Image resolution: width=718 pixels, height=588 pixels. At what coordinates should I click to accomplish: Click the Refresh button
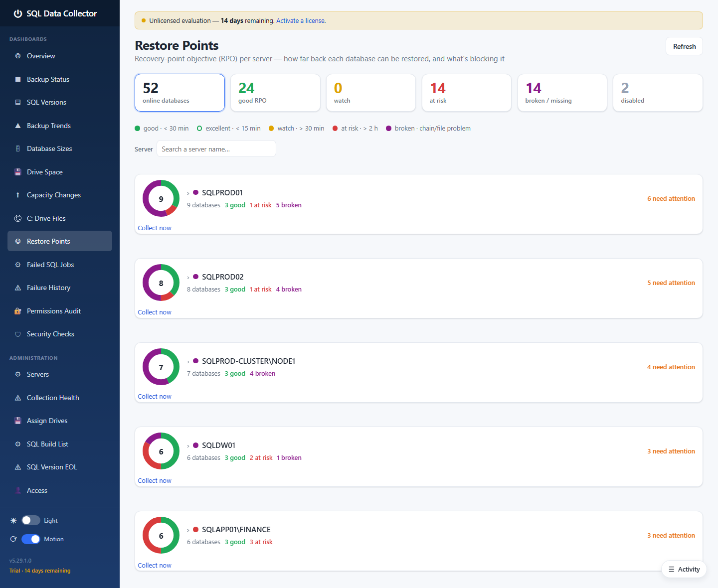[684, 46]
